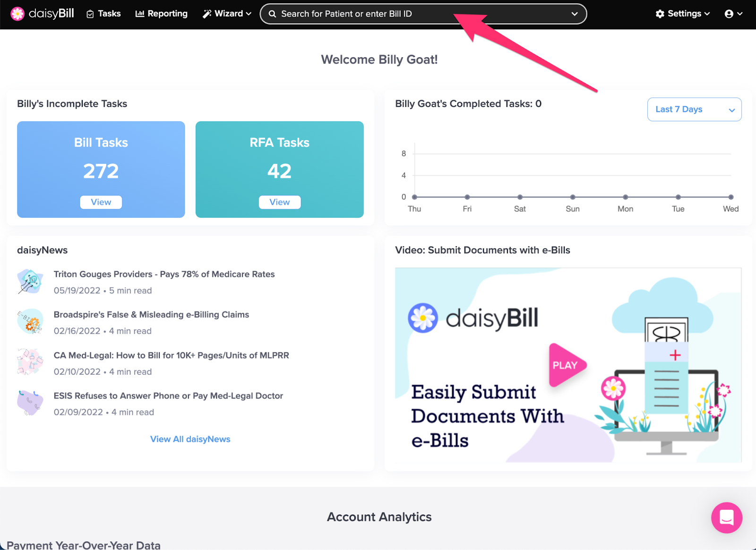Viewport: 756px width, 550px height.
Task: Click 02/16/2022 • 4 min read text
Action: pos(103,331)
